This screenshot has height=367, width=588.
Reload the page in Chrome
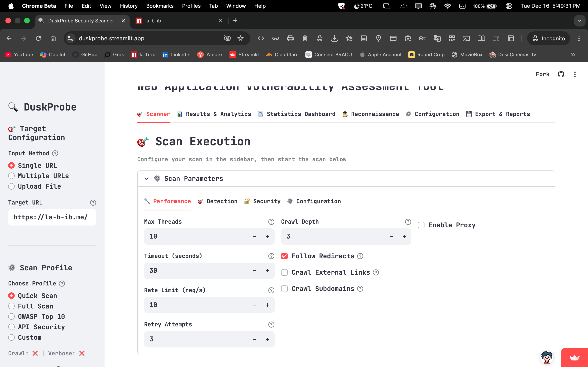(38, 38)
